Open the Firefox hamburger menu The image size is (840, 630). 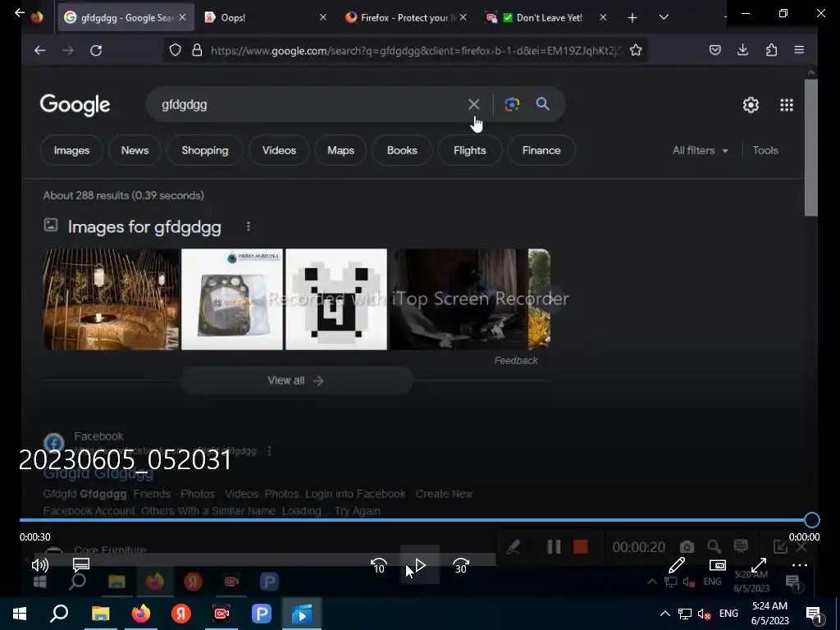[x=799, y=50]
